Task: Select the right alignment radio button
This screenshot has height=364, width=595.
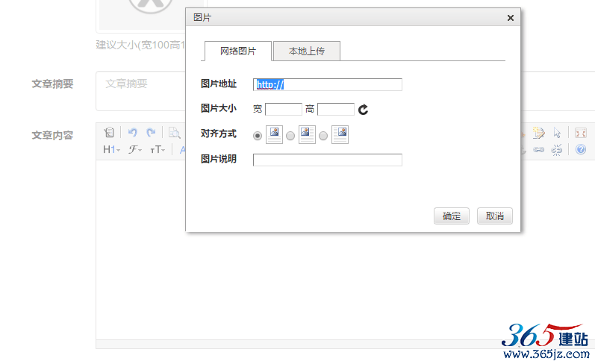Action: click(x=323, y=136)
